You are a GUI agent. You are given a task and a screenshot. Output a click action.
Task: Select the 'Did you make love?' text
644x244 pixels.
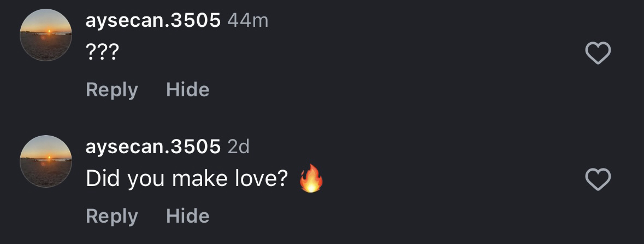[187, 179]
